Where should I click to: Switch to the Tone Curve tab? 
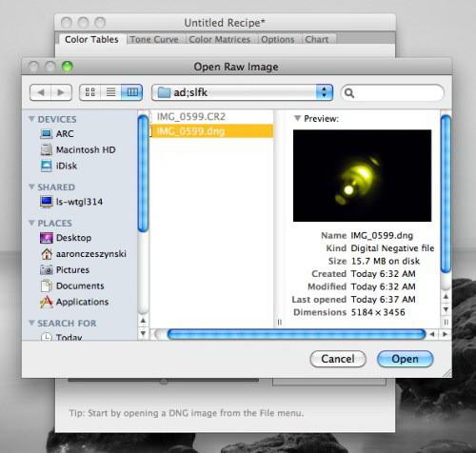click(x=154, y=39)
